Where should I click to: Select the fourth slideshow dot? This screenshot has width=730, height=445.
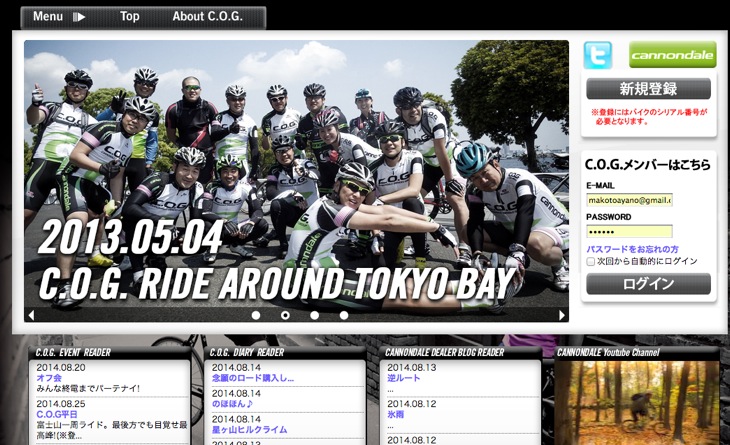344,315
